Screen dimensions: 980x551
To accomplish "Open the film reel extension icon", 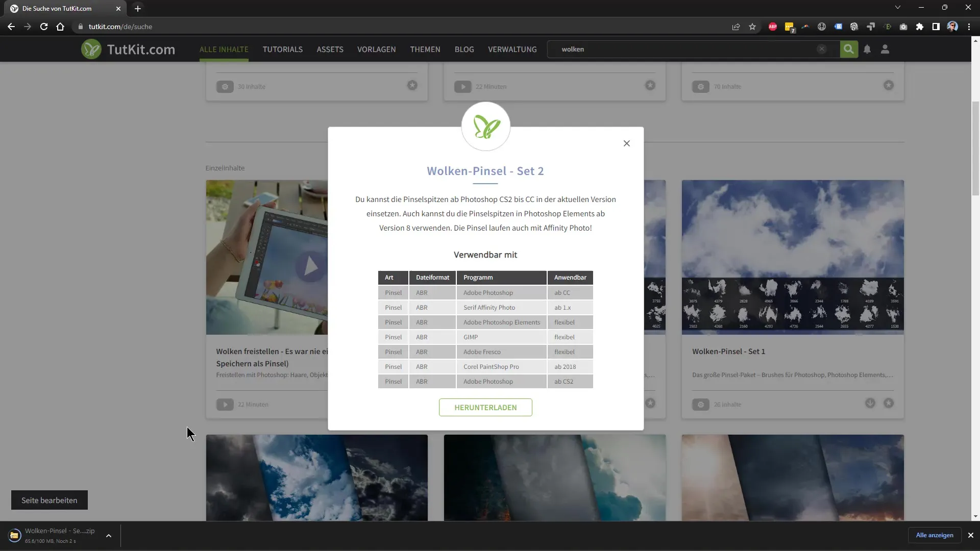I will (x=854, y=27).
